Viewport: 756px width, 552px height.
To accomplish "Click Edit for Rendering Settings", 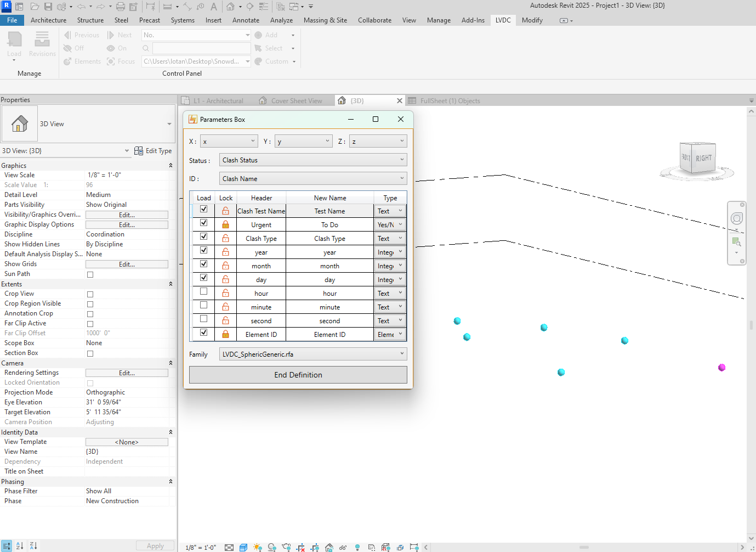I will point(127,373).
